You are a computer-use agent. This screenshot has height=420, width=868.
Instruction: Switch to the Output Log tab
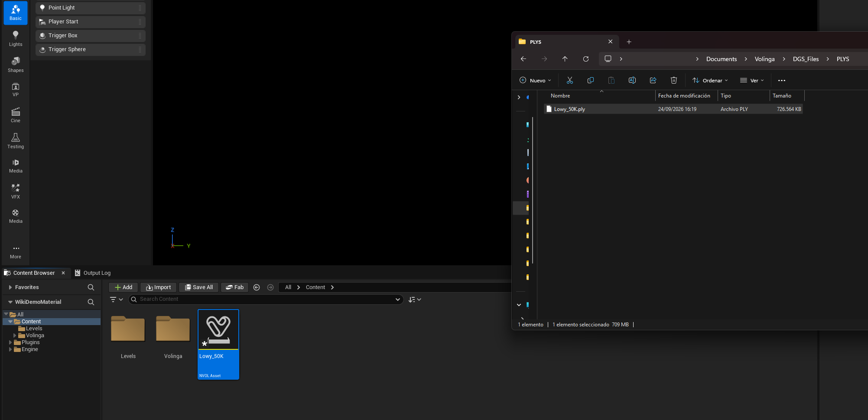point(93,273)
